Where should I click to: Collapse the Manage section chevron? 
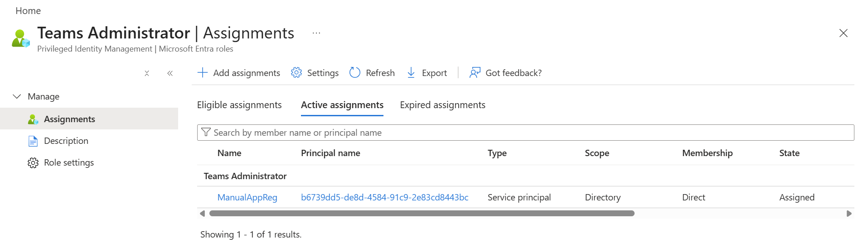click(17, 96)
